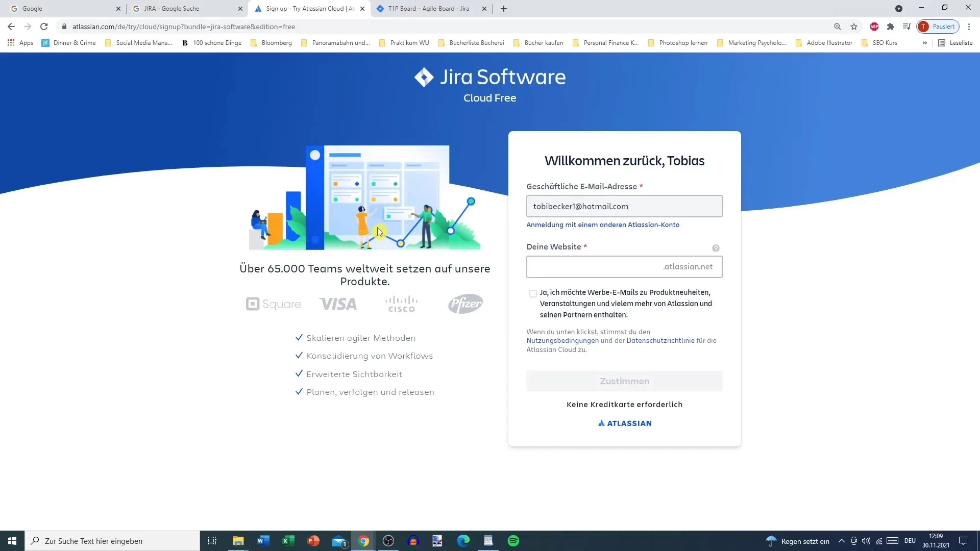Viewport: 980px width, 551px height.
Task: Open the SEO Kurs bookmark folder
Action: coord(879,43)
